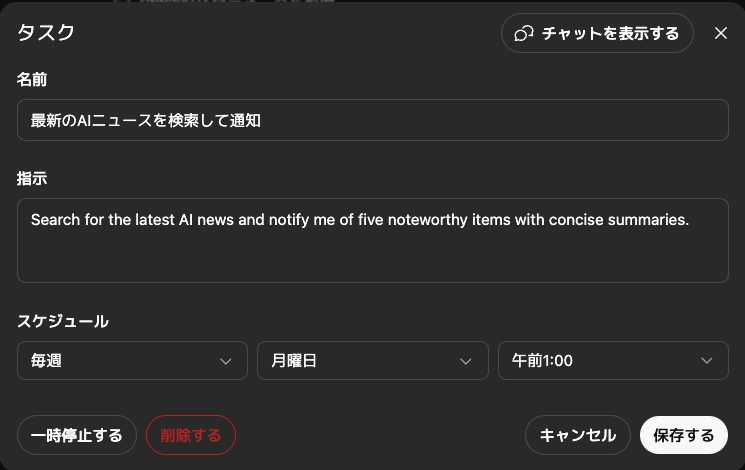Click the スケジュール section label
Image resolution: width=745 pixels, height=470 pixels.
point(63,321)
